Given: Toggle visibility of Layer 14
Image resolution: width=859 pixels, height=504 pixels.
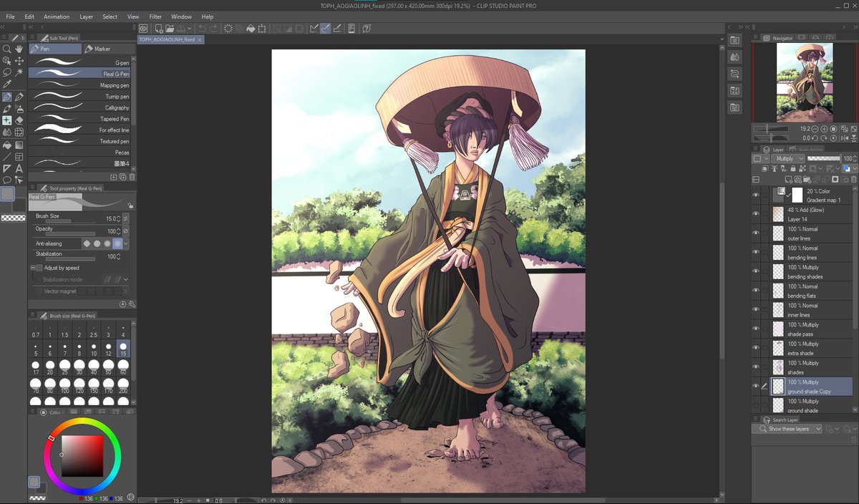Looking at the screenshot, I should 756,213.
